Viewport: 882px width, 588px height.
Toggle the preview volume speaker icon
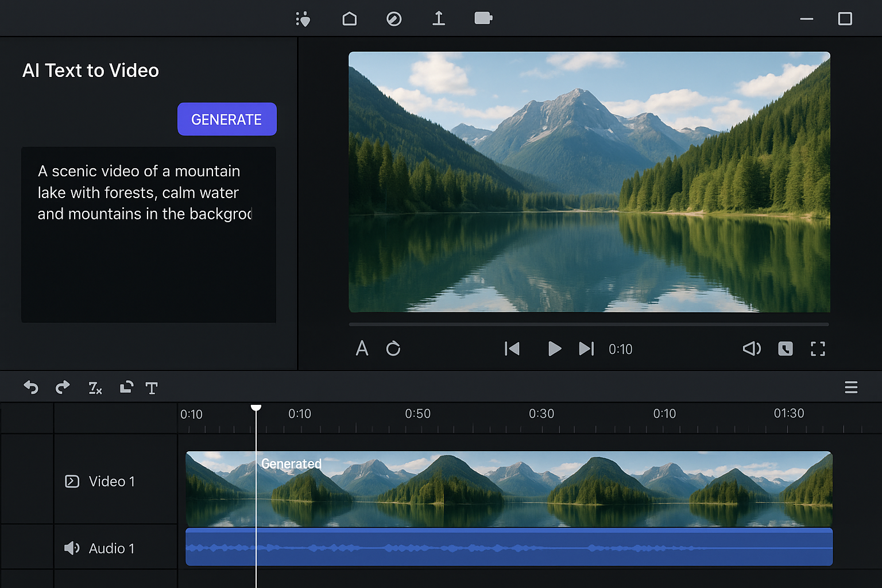pyautogui.click(x=752, y=349)
